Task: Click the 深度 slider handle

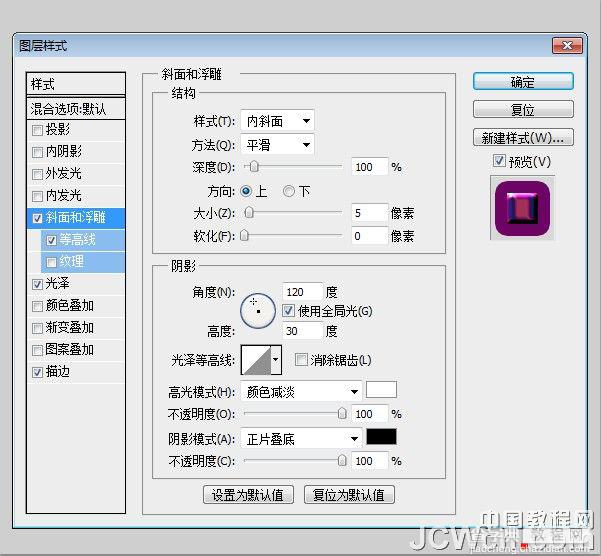Action: click(x=254, y=167)
